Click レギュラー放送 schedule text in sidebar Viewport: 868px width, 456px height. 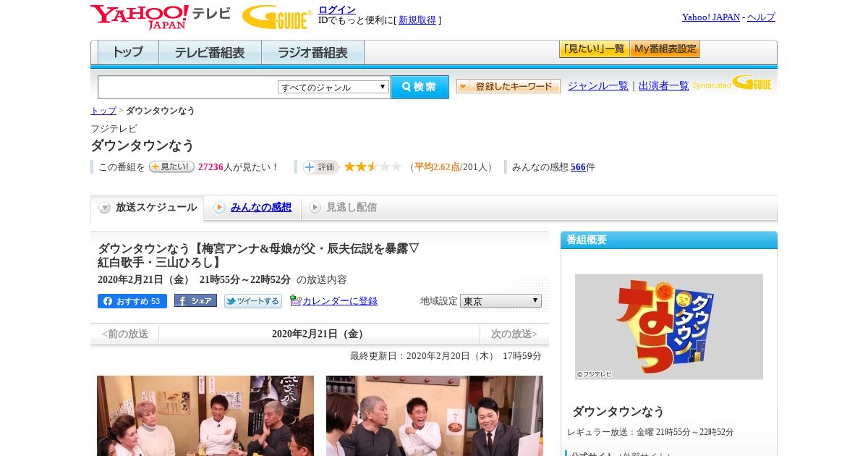[x=650, y=432]
